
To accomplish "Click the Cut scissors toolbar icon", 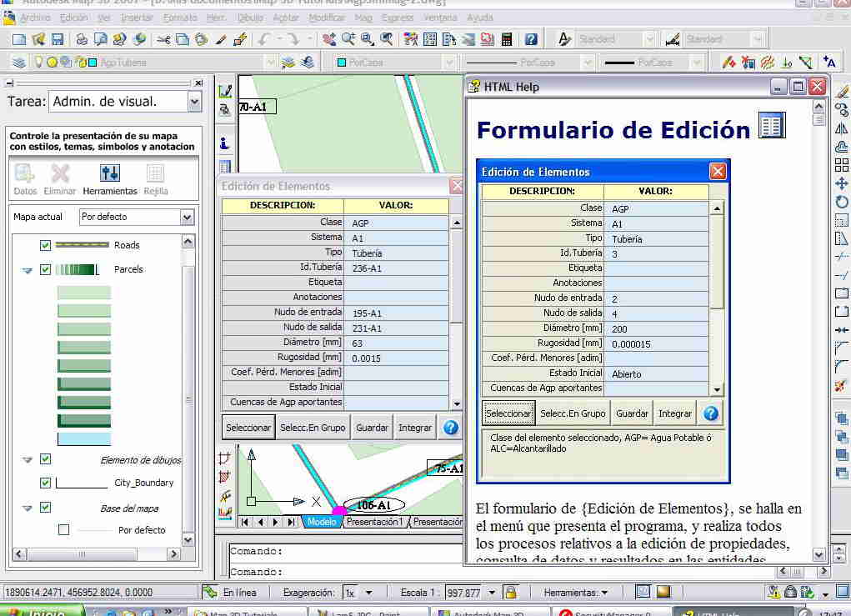I will (163, 39).
